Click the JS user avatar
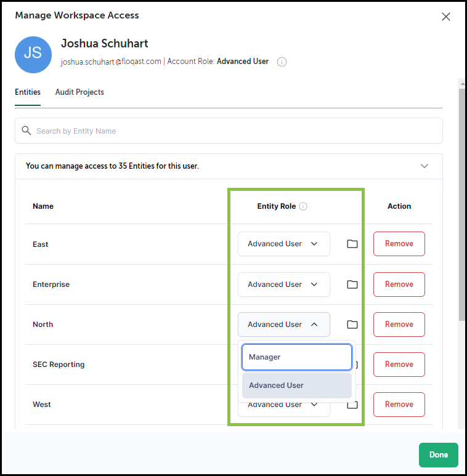The image size is (467, 476). point(33,55)
